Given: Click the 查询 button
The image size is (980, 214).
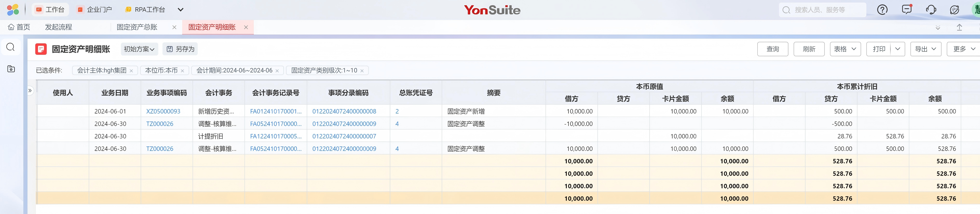Looking at the screenshot, I should [x=772, y=49].
